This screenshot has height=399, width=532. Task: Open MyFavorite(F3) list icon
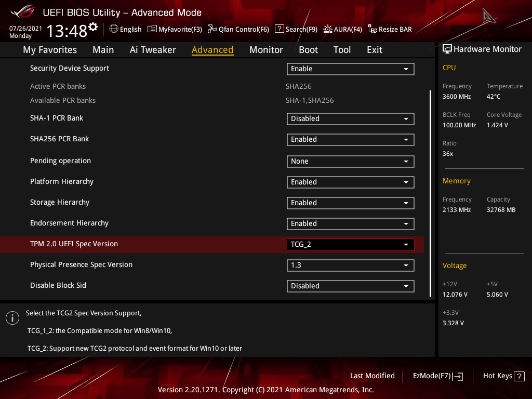click(x=152, y=29)
